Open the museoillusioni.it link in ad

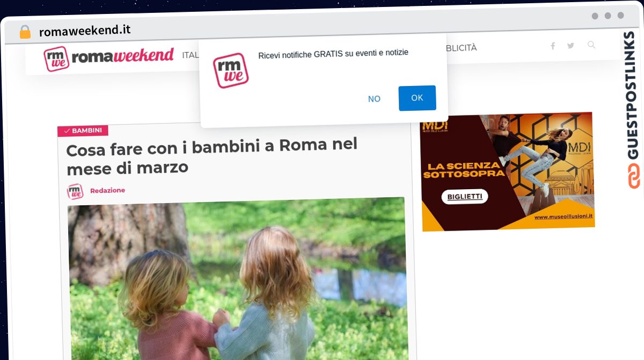[563, 217]
